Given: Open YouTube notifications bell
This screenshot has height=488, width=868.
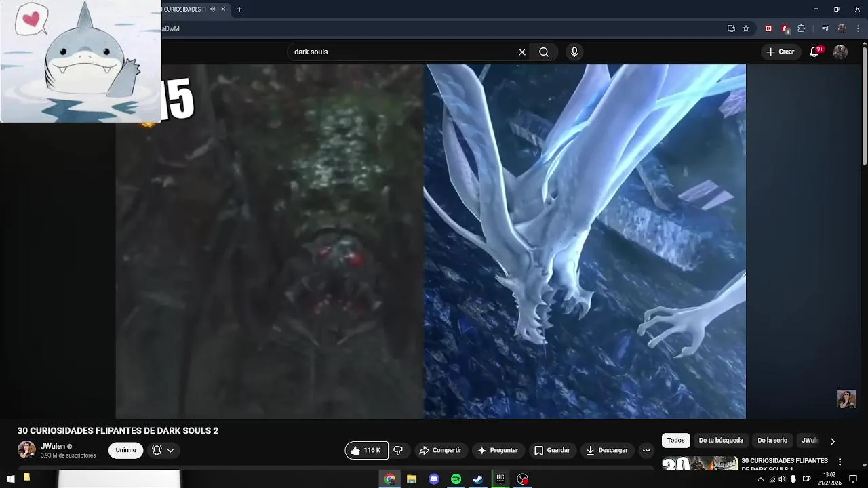Looking at the screenshot, I should 816,52.
